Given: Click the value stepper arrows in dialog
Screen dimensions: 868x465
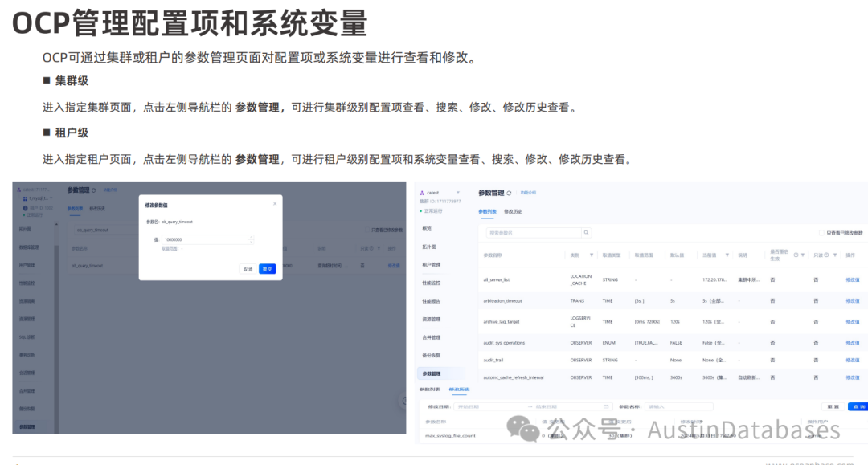Looking at the screenshot, I should (x=251, y=239).
